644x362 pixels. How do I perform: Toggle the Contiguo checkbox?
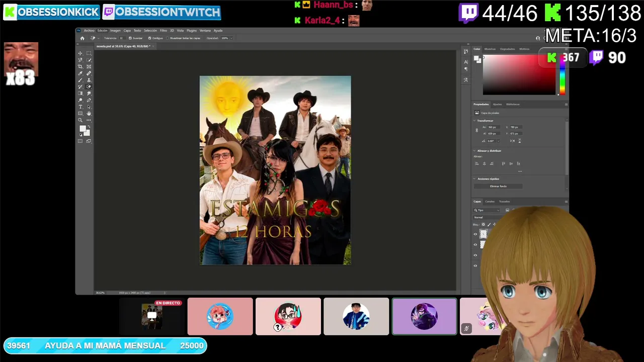[x=150, y=38]
